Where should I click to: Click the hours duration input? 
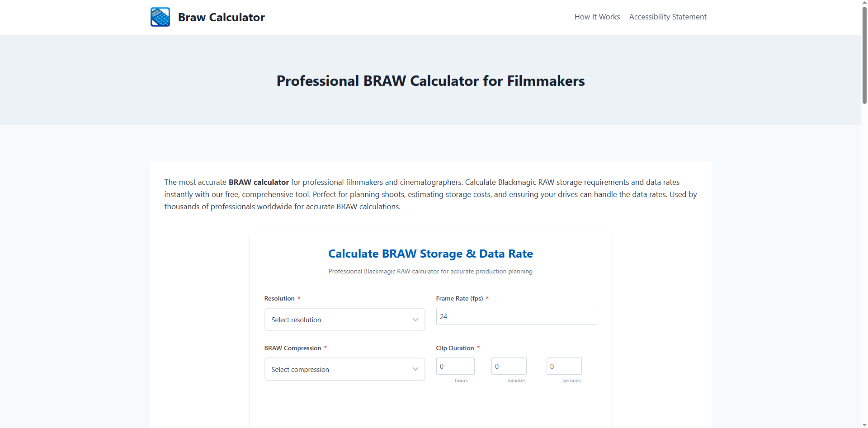coord(455,366)
